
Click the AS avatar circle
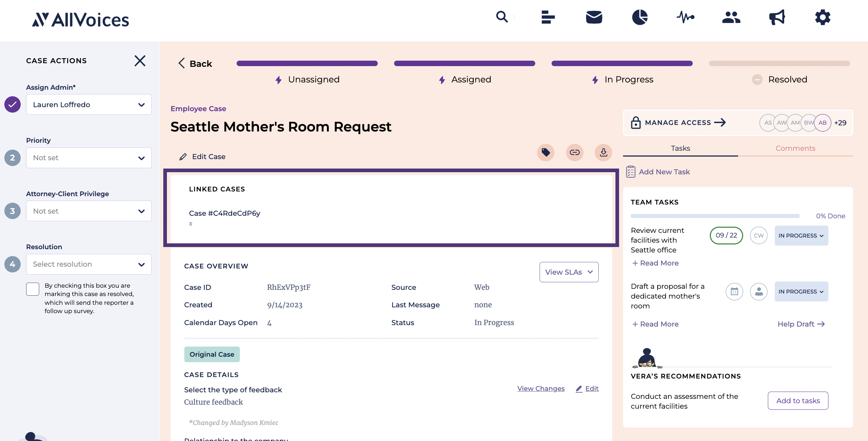point(768,123)
